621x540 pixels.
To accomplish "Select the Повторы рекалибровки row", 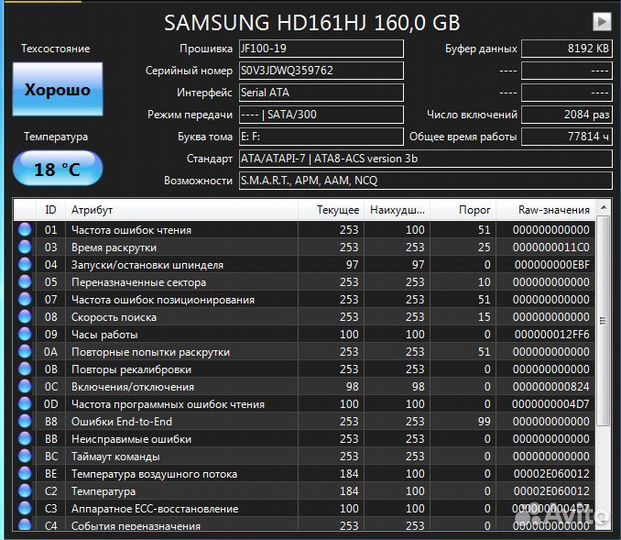I will [304, 369].
